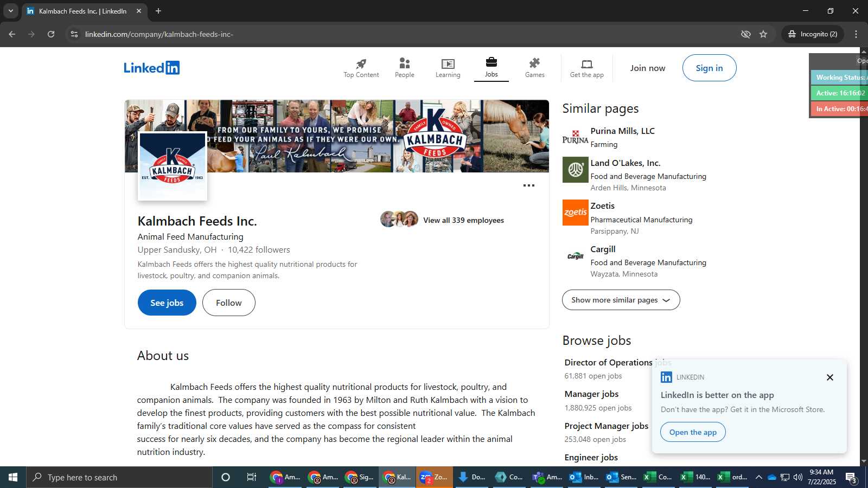The image size is (868, 488).
Task: Open the Land O'Lakes, Inc. page
Action: (x=625, y=163)
